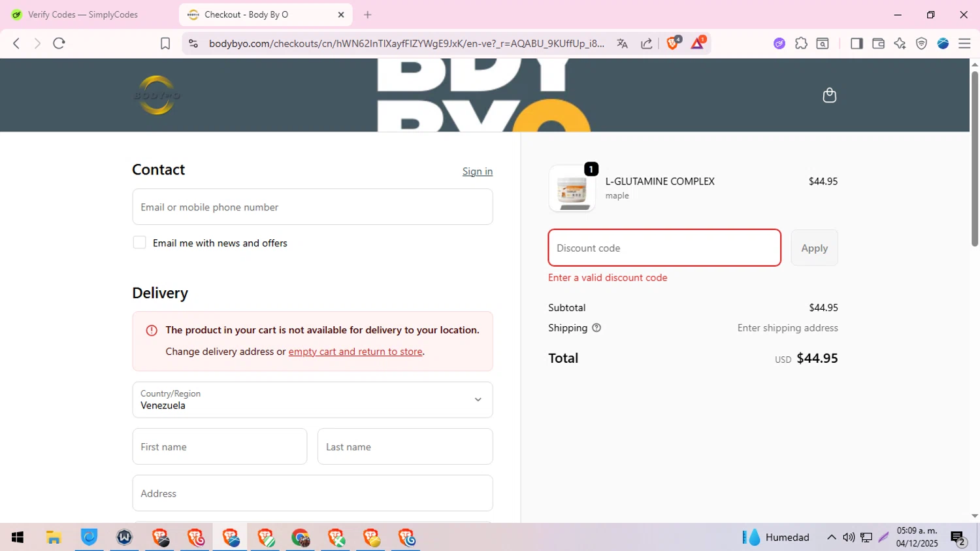Screen dimensions: 980x551
Task: Reload the checkout page
Action: [x=59, y=43]
